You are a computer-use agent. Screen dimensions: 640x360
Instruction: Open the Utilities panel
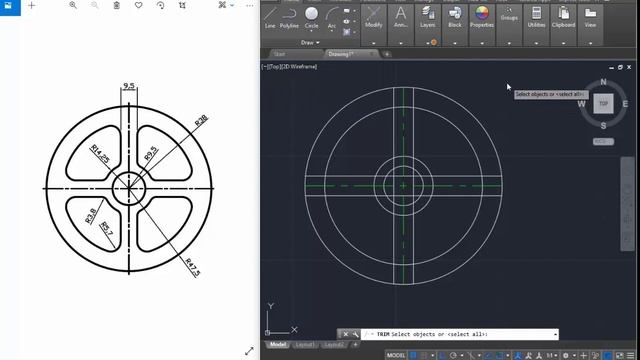(x=536, y=18)
